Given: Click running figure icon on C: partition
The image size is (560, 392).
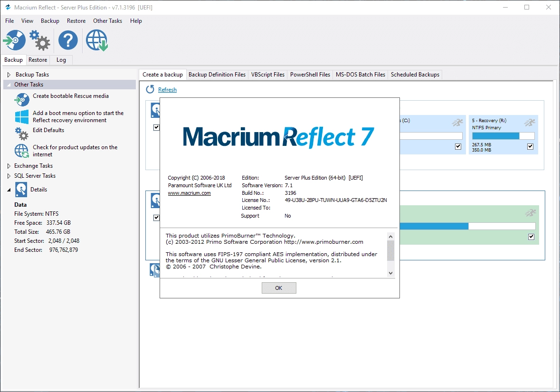Looking at the screenshot, I should pyautogui.click(x=457, y=123).
